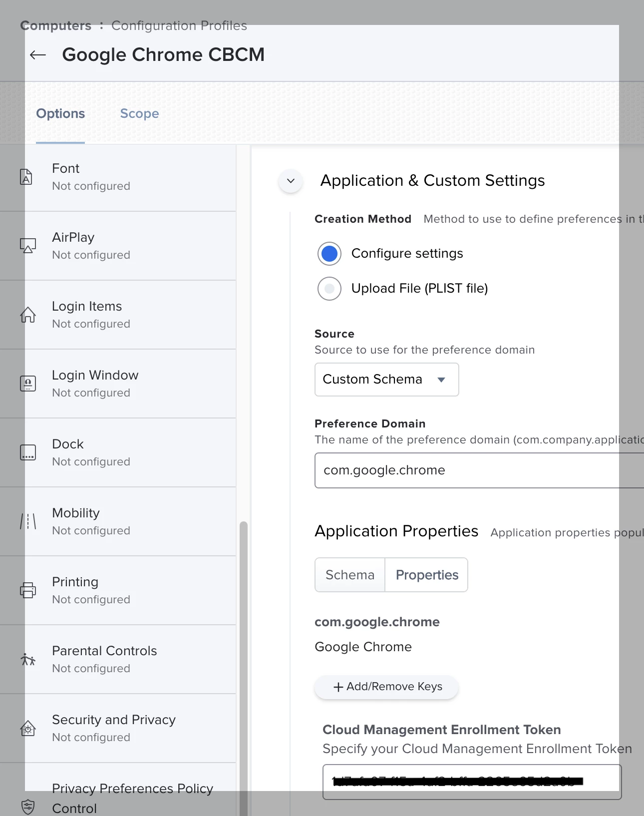Click the Login Items house icon
The image size is (644, 816).
[x=28, y=315]
